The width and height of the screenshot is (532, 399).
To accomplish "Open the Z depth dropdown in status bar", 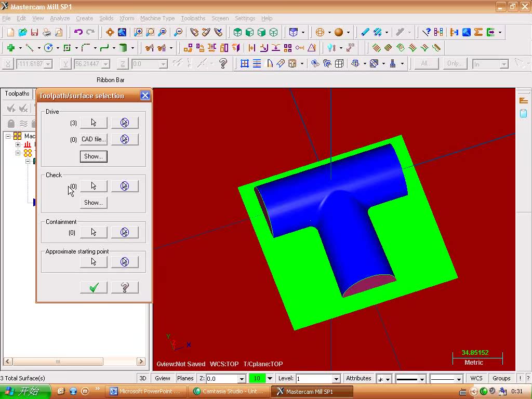I will [242, 379].
